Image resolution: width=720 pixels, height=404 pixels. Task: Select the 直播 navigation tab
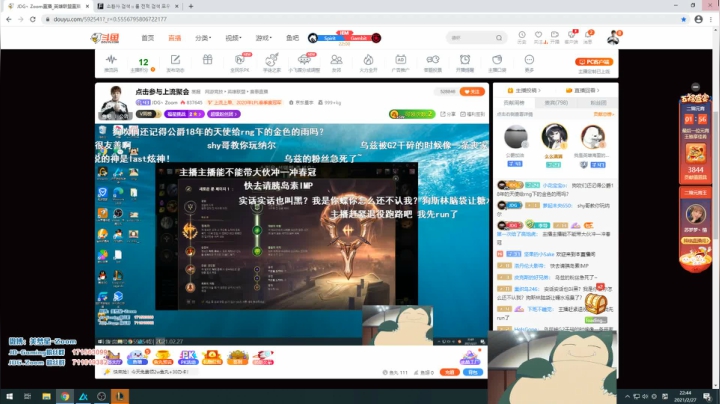174,38
